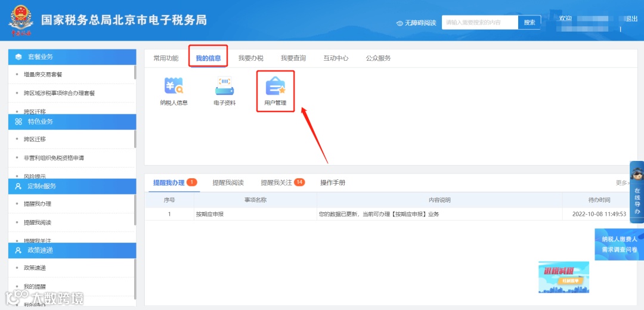Click the 套餐业务 panel header icon
This screenshot has width=644, height=310.
point(18,57)
